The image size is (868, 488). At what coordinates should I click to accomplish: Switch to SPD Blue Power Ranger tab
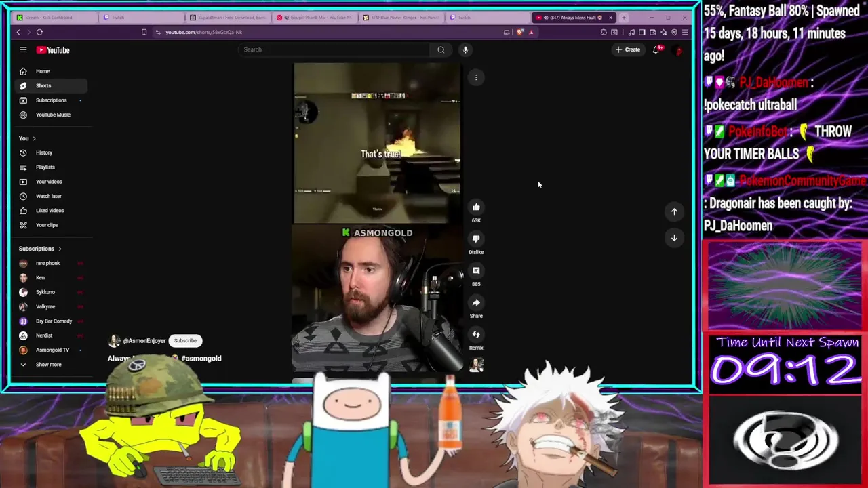click(401, 18)
